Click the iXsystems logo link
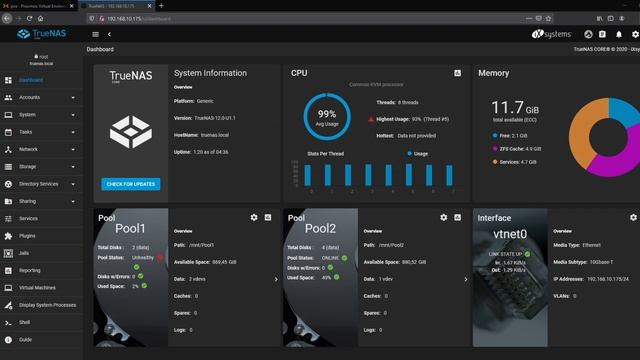 [x=551, y=34]
